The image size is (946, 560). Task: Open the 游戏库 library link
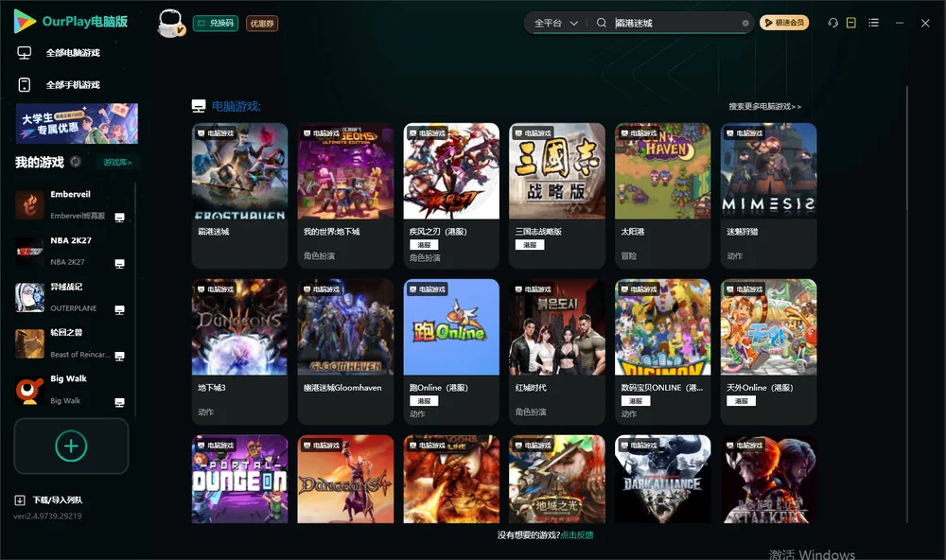pos(117,162)
